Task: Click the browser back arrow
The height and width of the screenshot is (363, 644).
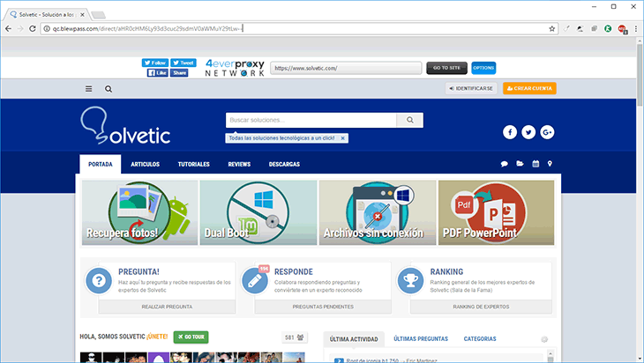Action: tap(8, 29)
